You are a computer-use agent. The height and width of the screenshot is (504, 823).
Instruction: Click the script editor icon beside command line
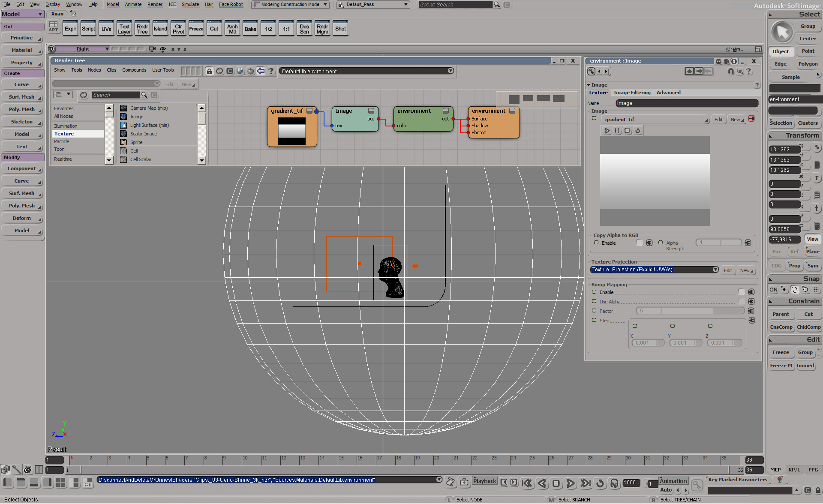click(451, 482)
